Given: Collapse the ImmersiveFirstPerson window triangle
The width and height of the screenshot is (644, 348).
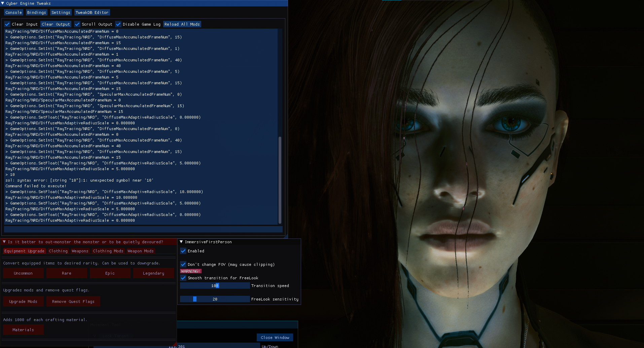Looking at the screenshot, I should pyautogui.click(x=181, y=242).
